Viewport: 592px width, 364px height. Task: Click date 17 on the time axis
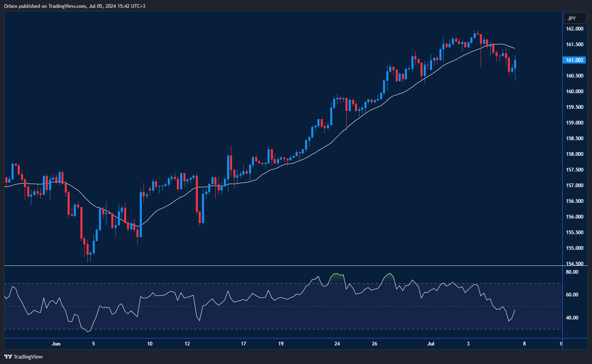tap(244, 344)
